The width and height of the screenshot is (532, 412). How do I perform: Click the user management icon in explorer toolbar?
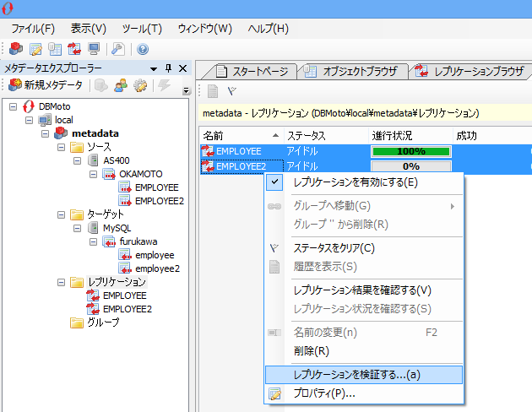[x=121, y=85]
